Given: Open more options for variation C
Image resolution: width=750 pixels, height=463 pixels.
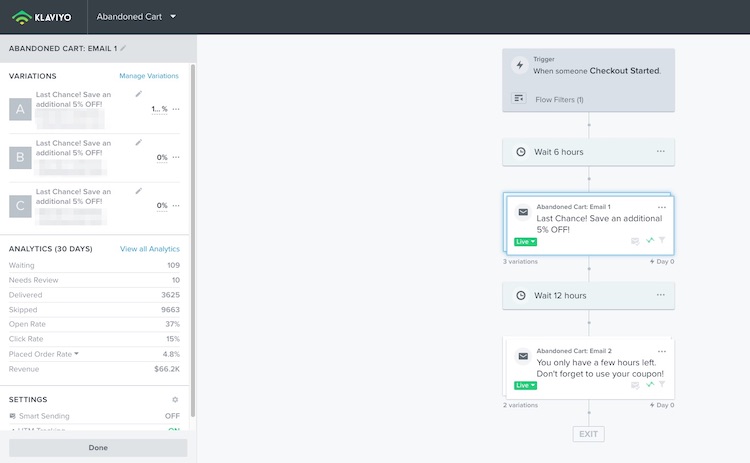Looking at the screenshot, I should point(176,206).
